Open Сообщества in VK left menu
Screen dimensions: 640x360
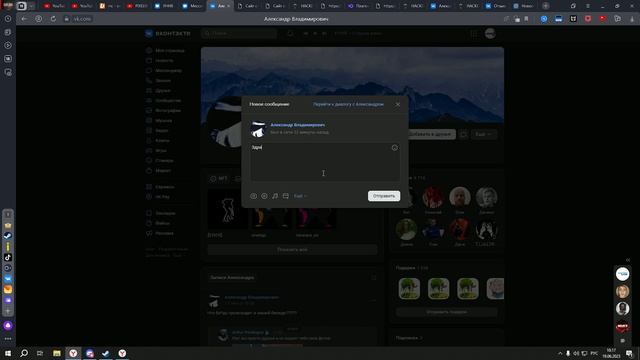[x=168, y=100]
